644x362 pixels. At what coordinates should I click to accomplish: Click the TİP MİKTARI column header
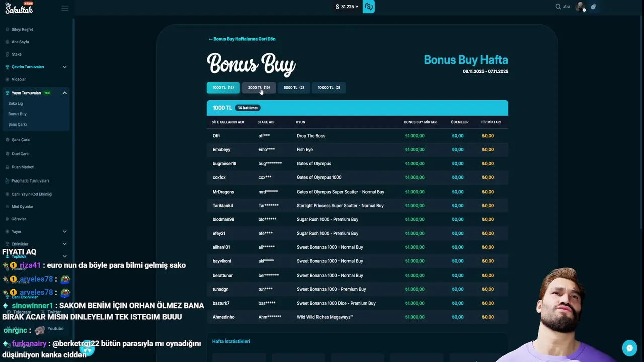tap(491, 122)
